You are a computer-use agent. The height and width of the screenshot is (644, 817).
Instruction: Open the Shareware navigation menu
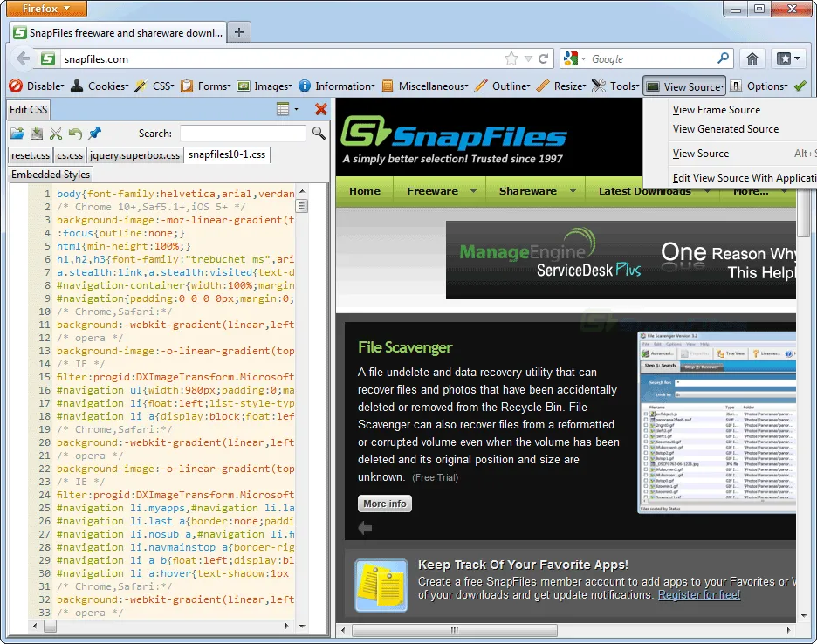tap(536, 191)
